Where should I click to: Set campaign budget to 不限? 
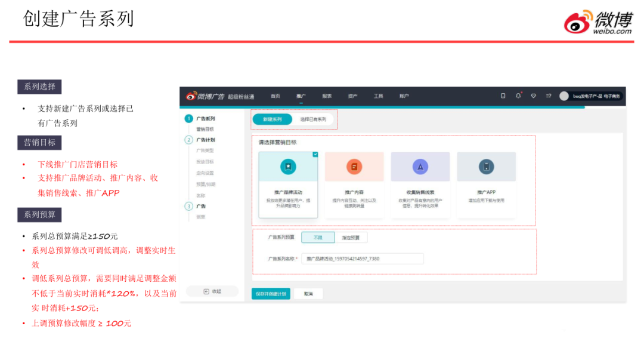point(318,238)
